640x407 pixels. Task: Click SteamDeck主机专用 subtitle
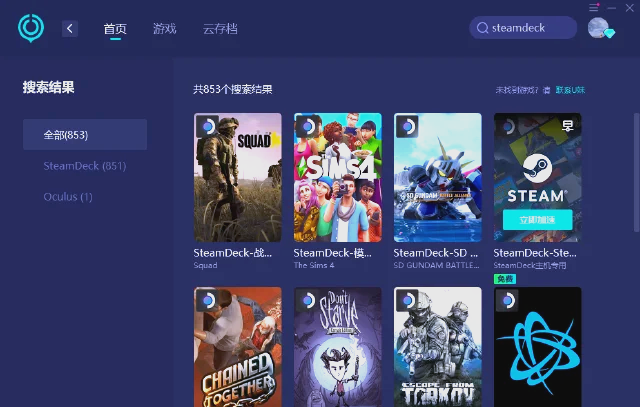[x=530, y=265]
